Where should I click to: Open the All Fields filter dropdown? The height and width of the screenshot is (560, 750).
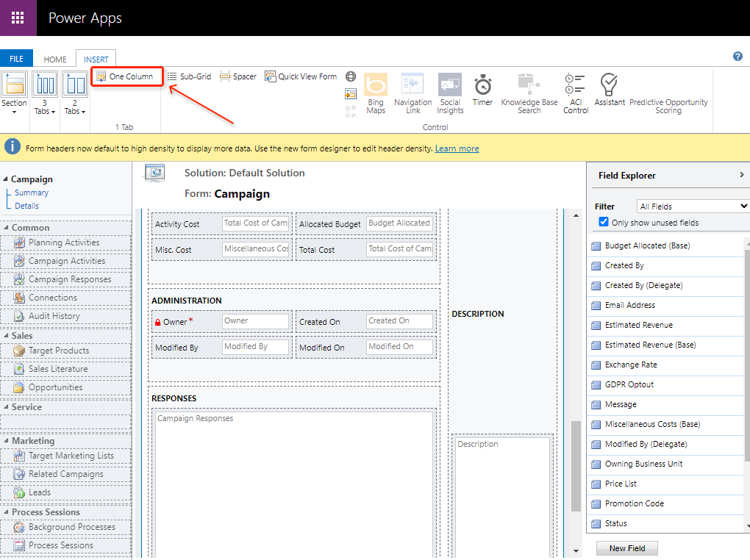[693, 206]
